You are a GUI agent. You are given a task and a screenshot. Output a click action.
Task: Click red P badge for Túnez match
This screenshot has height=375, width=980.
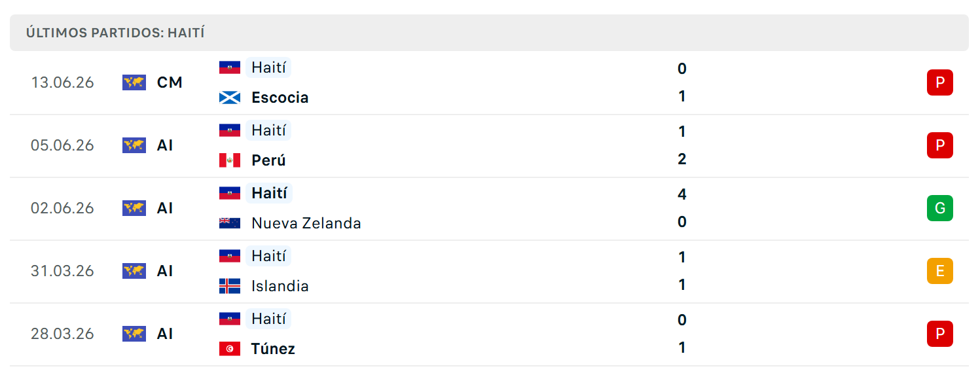(x=940, y=334)
